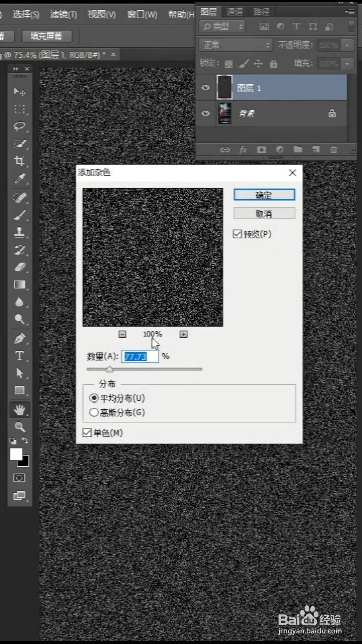Select the Quick Selection tool

click(20, 143)
